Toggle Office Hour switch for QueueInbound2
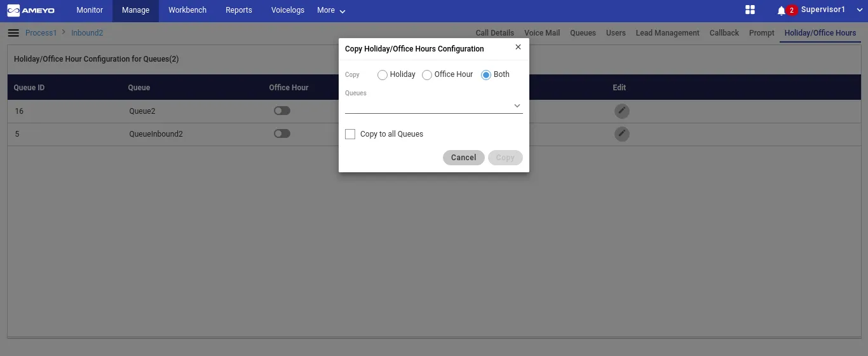 (x=281, y=133)
